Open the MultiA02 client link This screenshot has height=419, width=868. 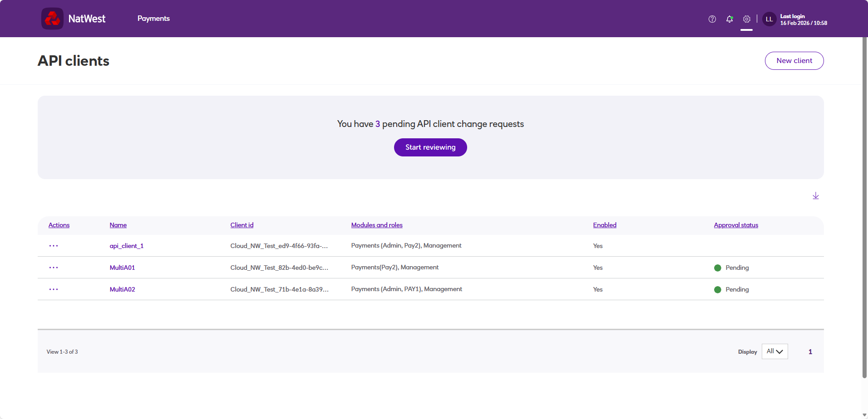(123, 289)
